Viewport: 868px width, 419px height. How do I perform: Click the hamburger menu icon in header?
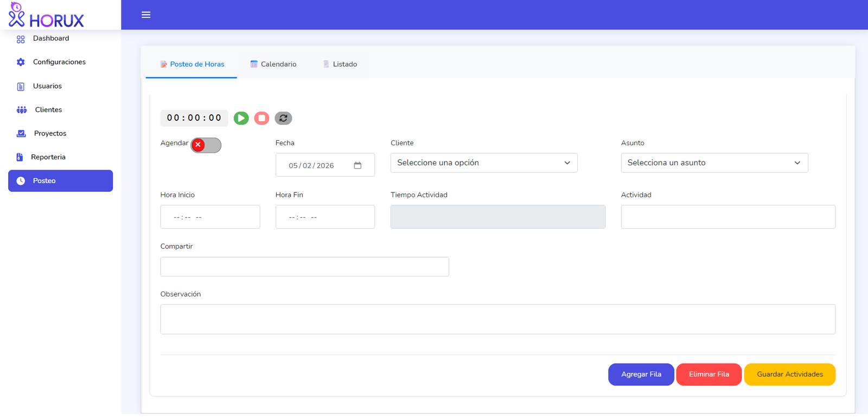(x=146, y=15)
